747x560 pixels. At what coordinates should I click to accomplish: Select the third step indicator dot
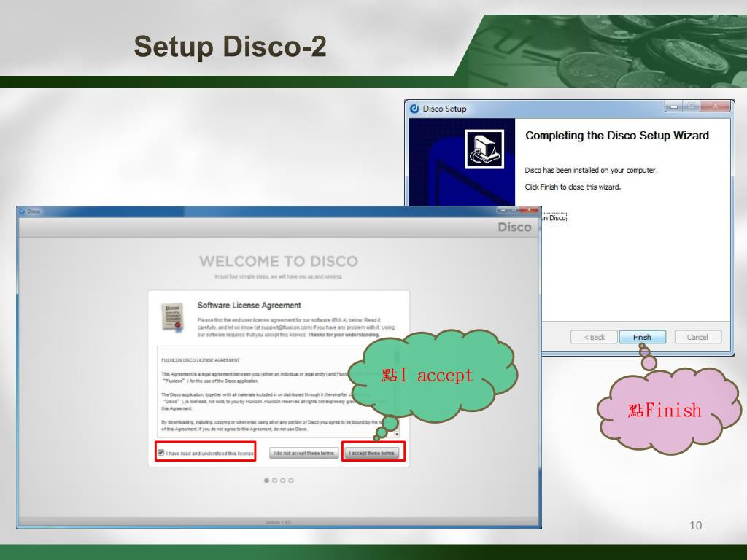(283, 481)
